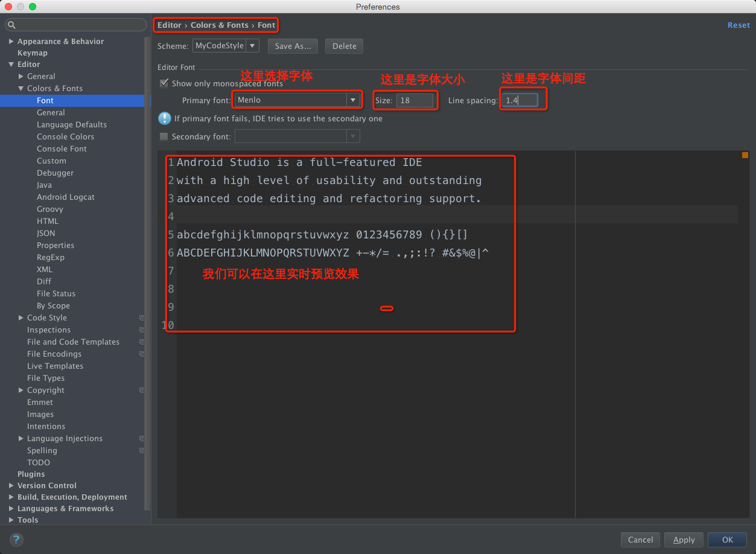This screenshot has height=554, width=756.
Task: Expand the Language Injections node
Action: pos(21,439)
